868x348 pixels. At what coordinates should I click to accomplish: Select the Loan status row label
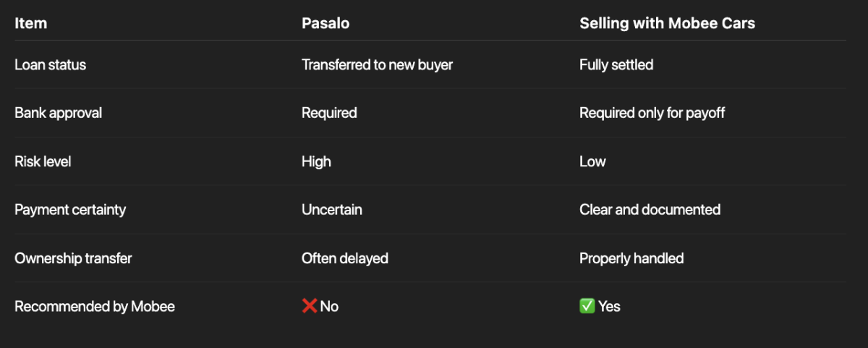(x=50, y=65)
